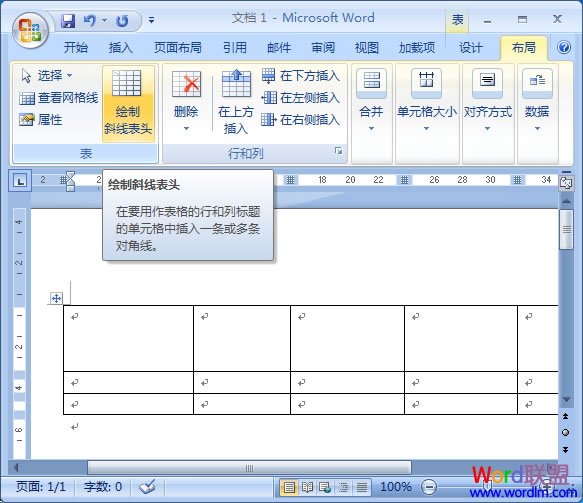
Task: Toggle the ruler button above scrollbar
Action: [x=566, y=183]
